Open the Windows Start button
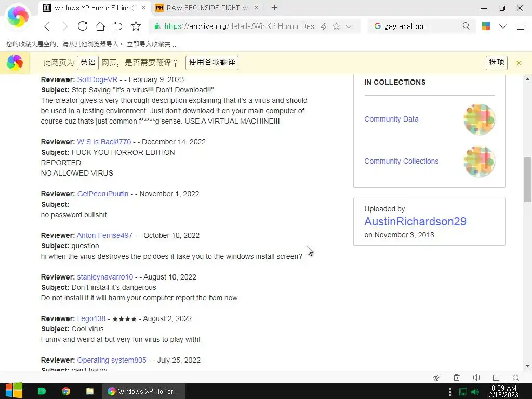 pos(14,391)
